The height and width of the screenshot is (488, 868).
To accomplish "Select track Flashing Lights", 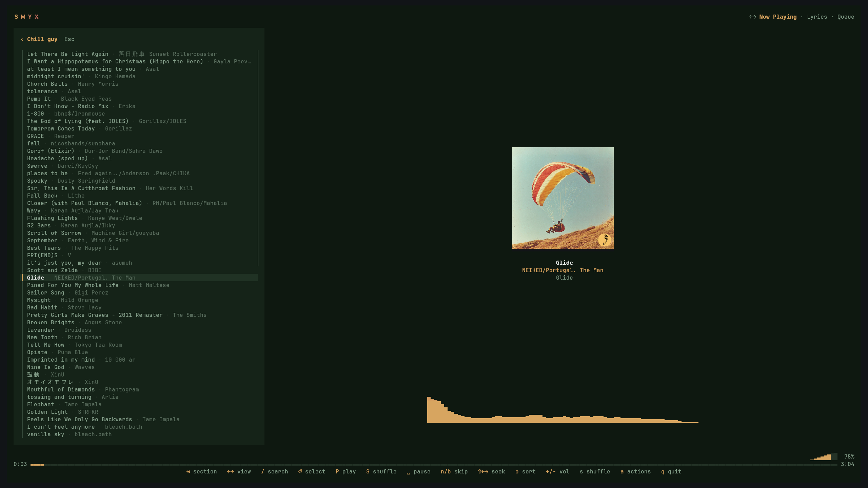I will [140, 218].
